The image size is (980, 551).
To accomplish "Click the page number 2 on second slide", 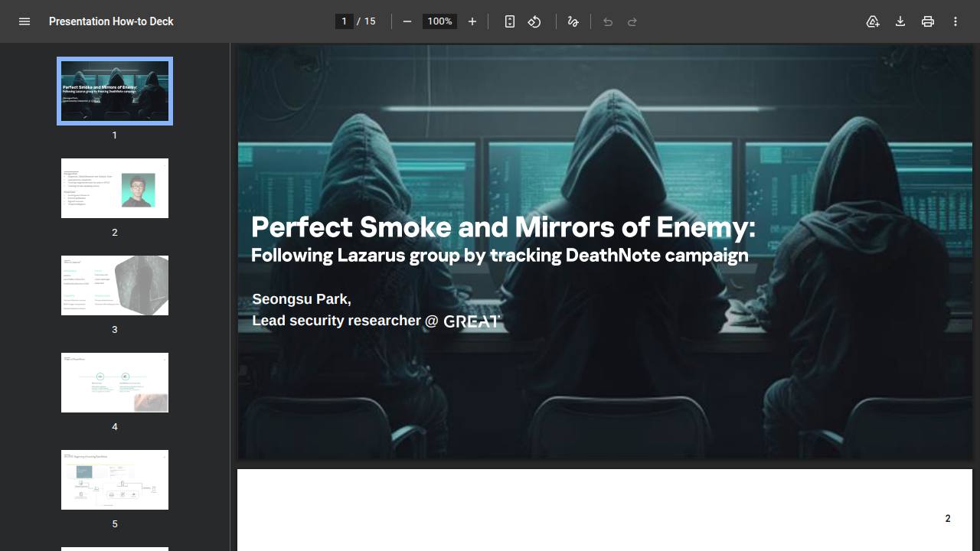I will [948, 518].
